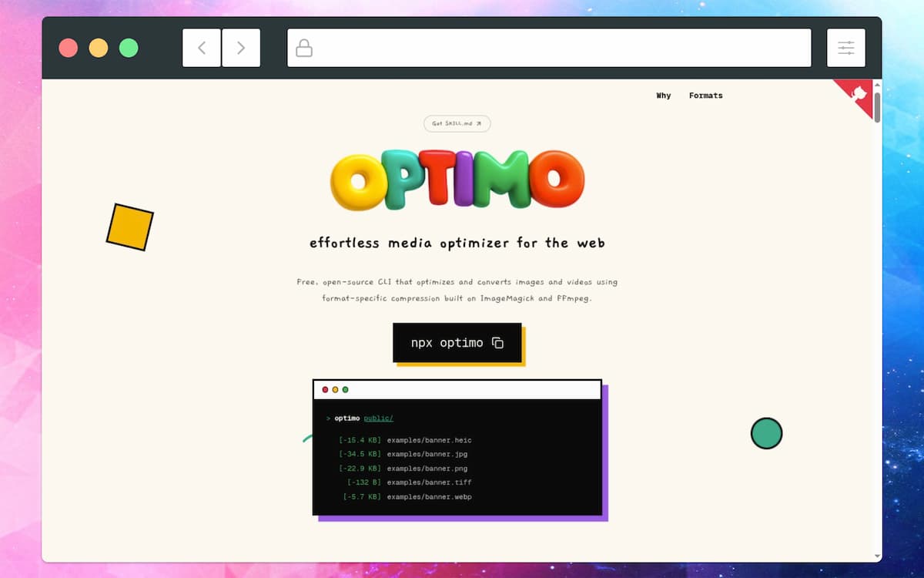
Task: Click the empty browser address bar
Action: tap(549, 48)
